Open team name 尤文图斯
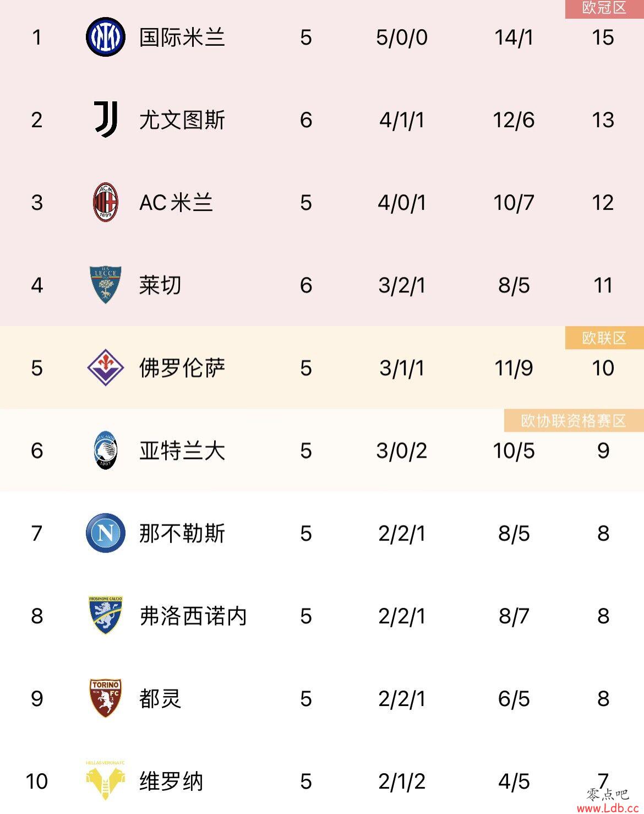 click(x=182, y=120)
